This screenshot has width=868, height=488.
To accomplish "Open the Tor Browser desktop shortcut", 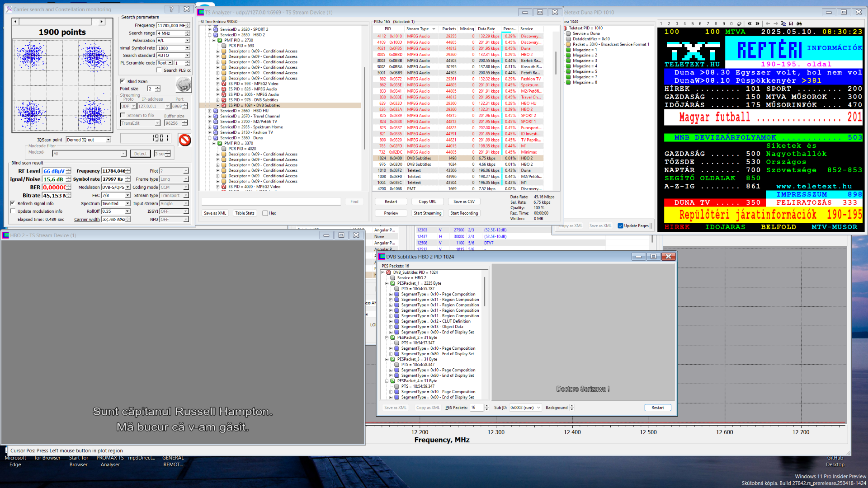I will coord(47,458).
